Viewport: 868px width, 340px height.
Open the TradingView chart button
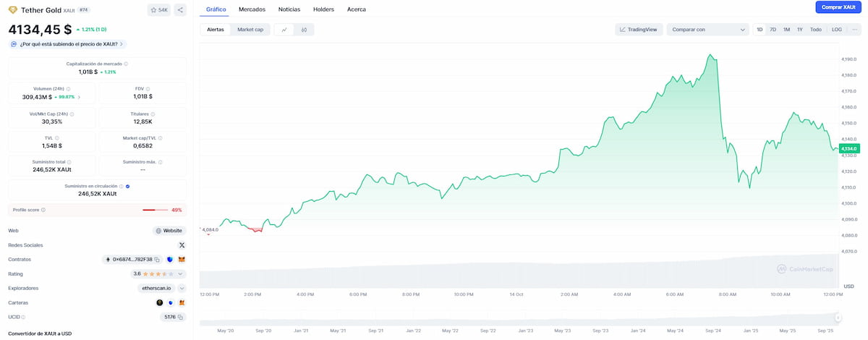click(x=638, y=30)
